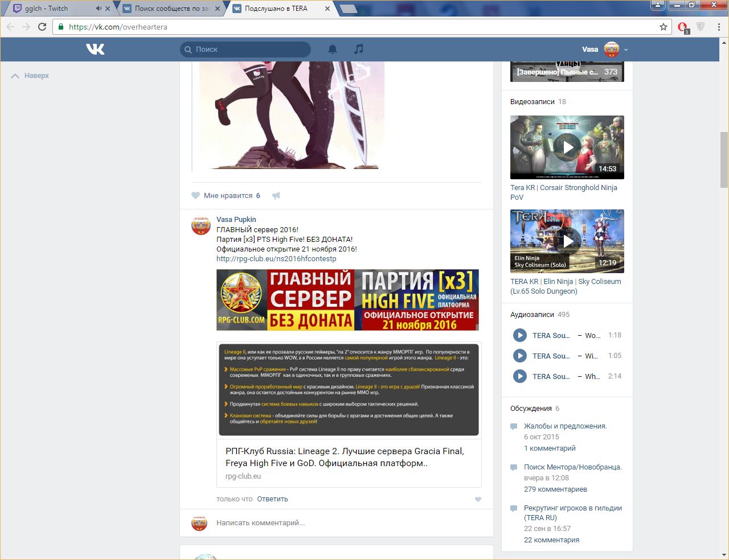
Task: Open the Аудиозаписи section header
Action: click(532, 315)
